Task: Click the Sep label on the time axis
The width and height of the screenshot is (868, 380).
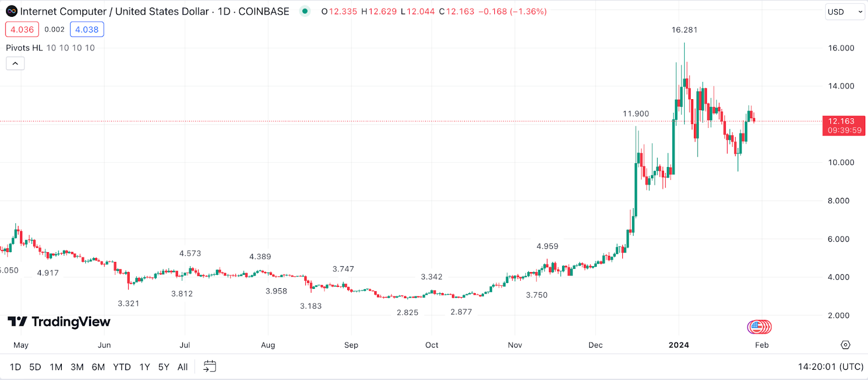Action: click(x=351, y=345)
